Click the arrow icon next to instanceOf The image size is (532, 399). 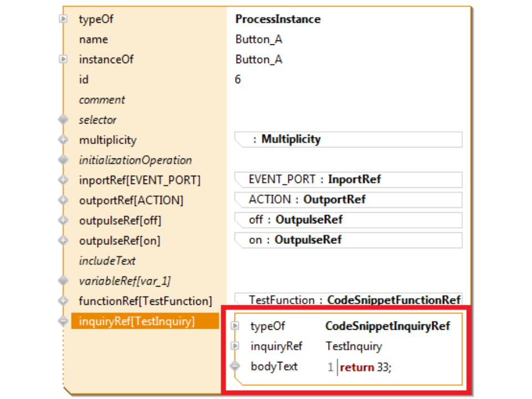(64, 59)
